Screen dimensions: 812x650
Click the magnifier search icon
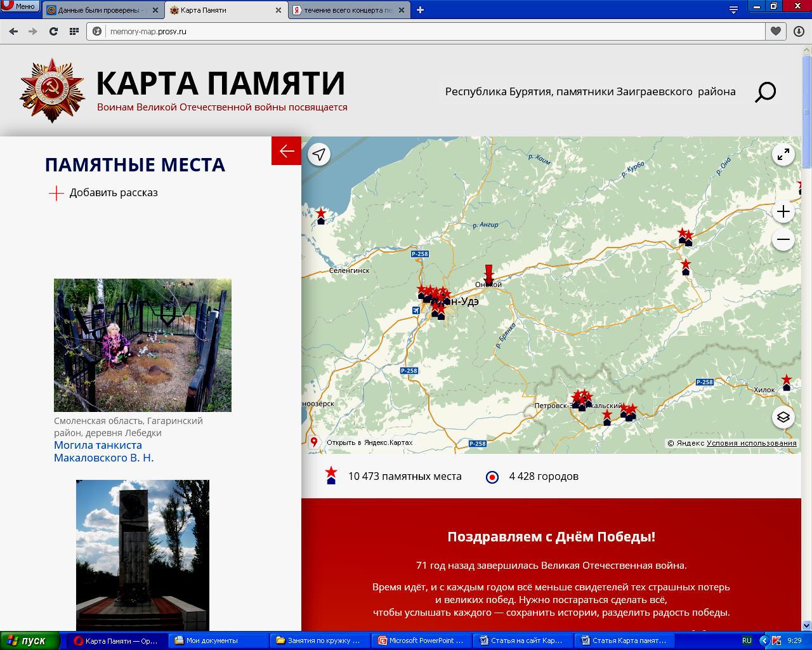[765, 92]
